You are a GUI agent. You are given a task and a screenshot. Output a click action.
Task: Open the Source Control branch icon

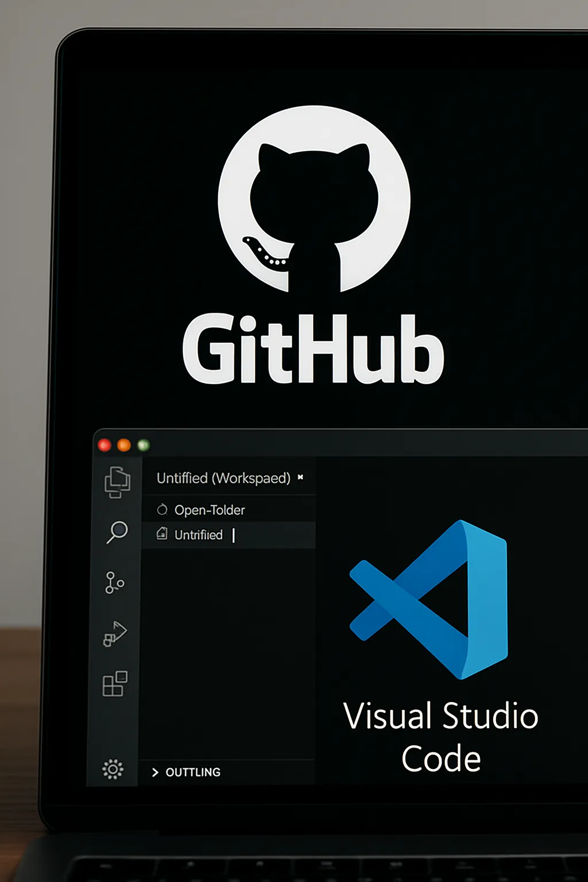click(114, 582)
